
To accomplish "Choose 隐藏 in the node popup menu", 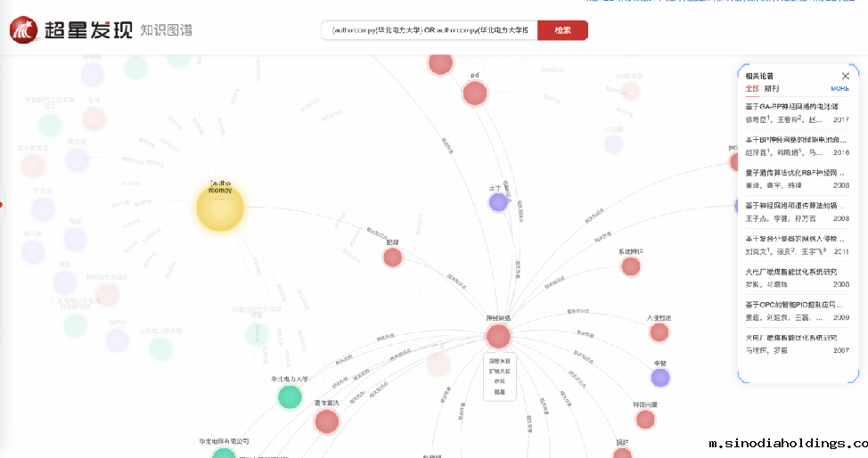I will coord(500,391).
